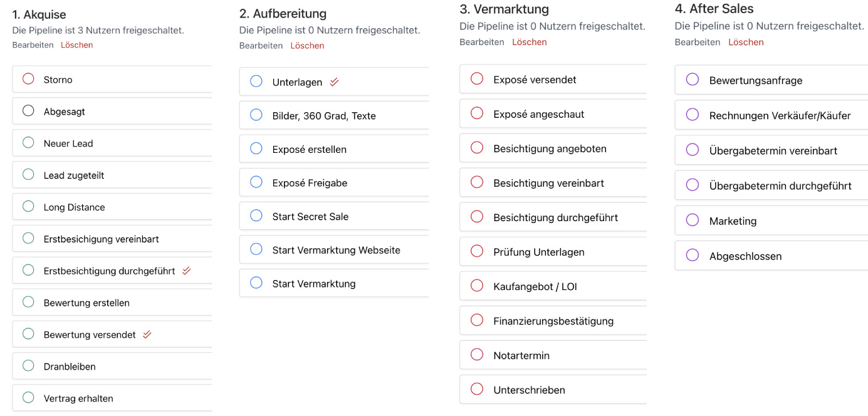Click the Finanzierungsbestätigung stage row

point(553,321)
